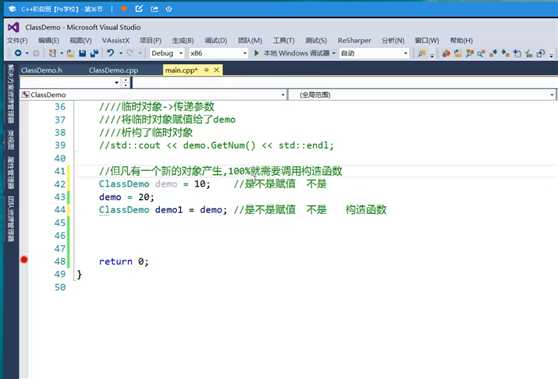Screen dimensions: 558x379
Task: Open the 编辑(E) menu
Action: pos(49,41)
